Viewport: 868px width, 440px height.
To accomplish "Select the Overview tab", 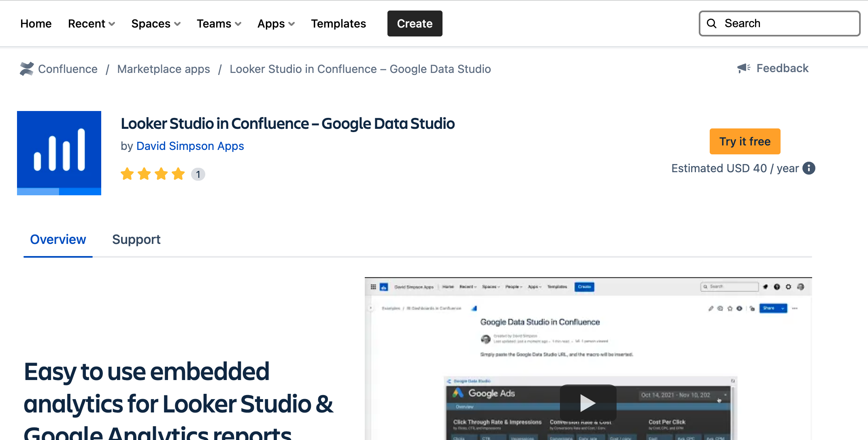I will (x=58, y=239).
